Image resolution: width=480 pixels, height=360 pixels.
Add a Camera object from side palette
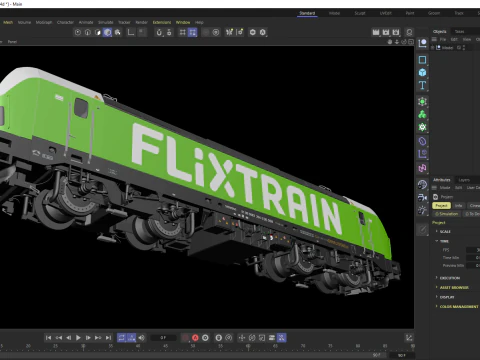tap(422, 197)
